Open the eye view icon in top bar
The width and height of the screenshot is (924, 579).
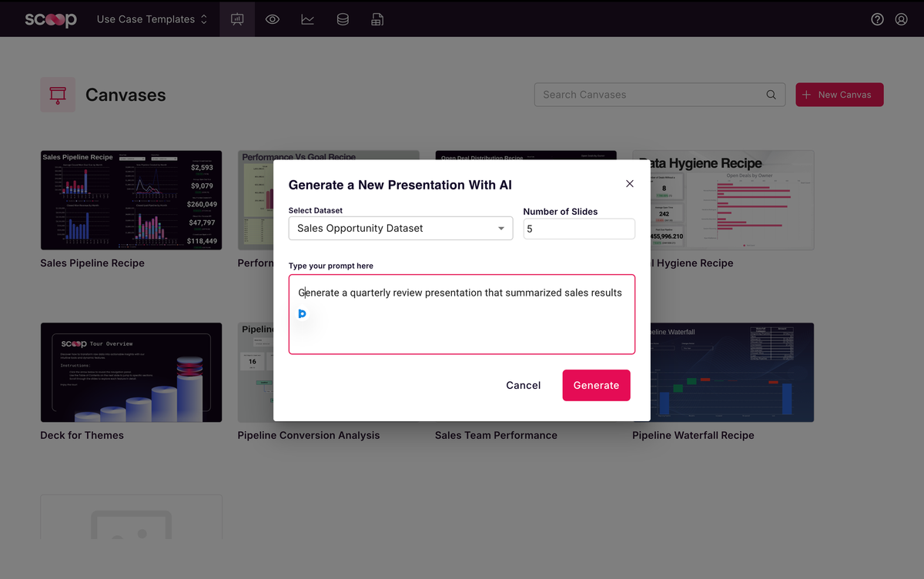273,19
